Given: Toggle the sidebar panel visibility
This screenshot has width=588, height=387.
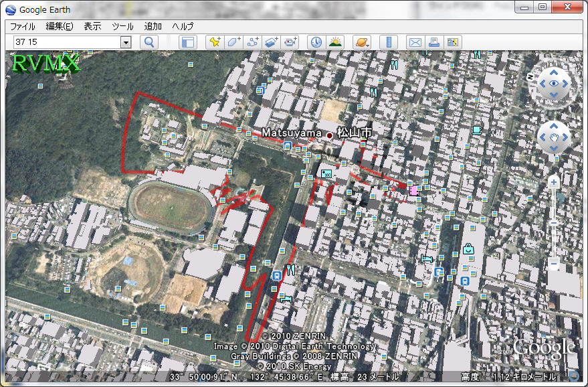Looking at the screenshot, I should [187, 42].
